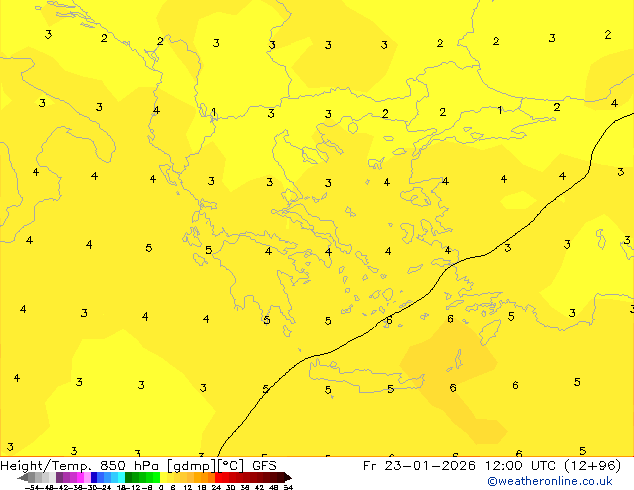Click the 'Fr 23-01-2026' date text
The image size is (634, 490).
pyautogui.click(x=419, y=466)
